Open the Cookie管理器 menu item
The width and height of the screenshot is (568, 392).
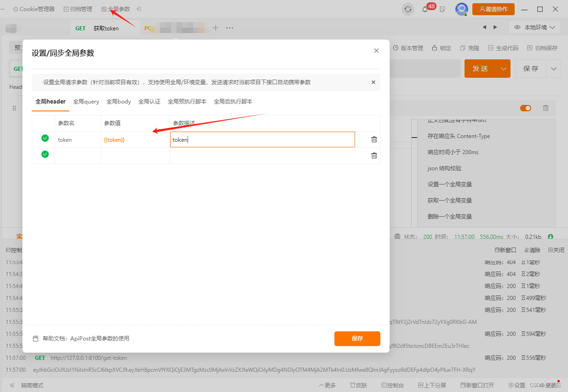click(33, 8)
